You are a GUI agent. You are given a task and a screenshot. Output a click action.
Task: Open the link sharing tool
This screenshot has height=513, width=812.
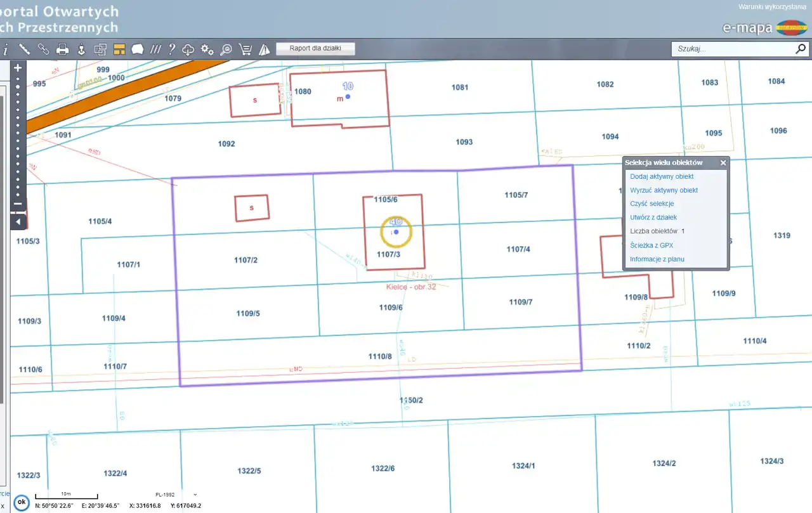point(43,49)
